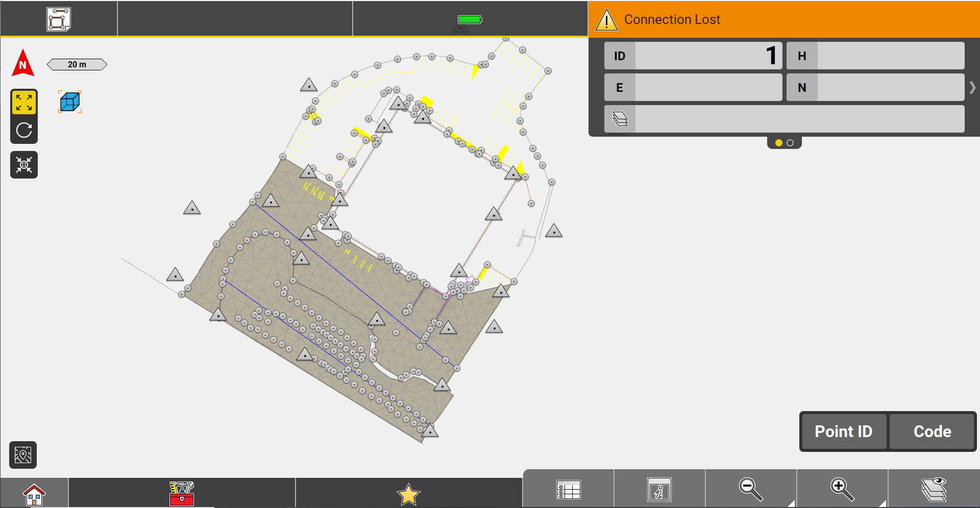980x508 pixels.
Task: Open the point list table
Action: (568, 490)
